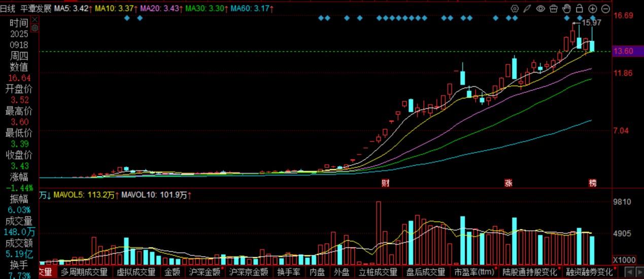
Task: Click the 数值 16.64 reading
Action: pos(19,78)
